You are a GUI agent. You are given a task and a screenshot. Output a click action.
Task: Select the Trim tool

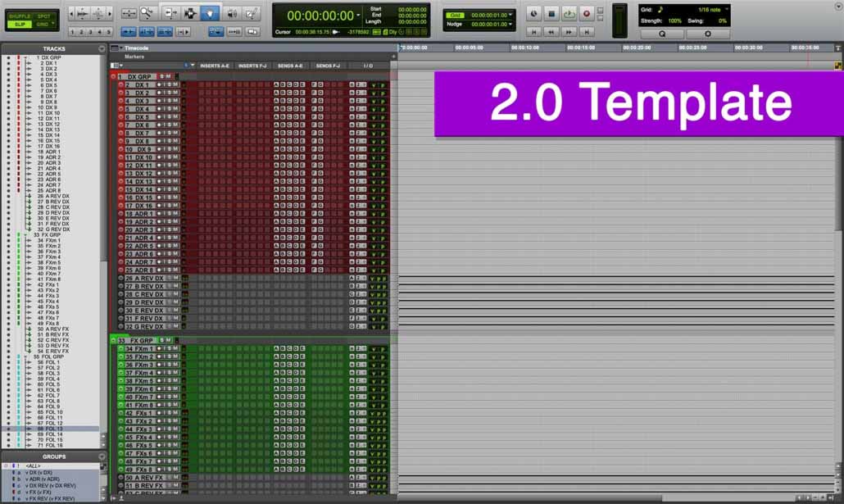click(170, 13)
